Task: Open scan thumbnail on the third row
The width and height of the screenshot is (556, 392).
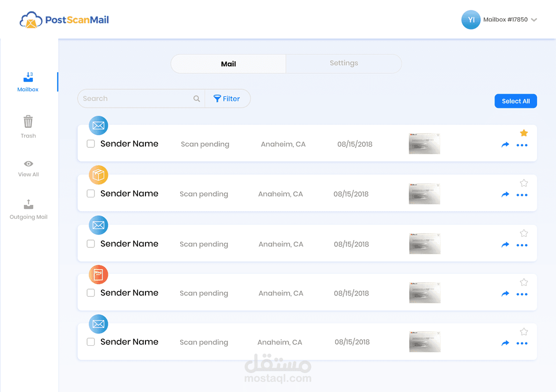Action: [424, 244]
